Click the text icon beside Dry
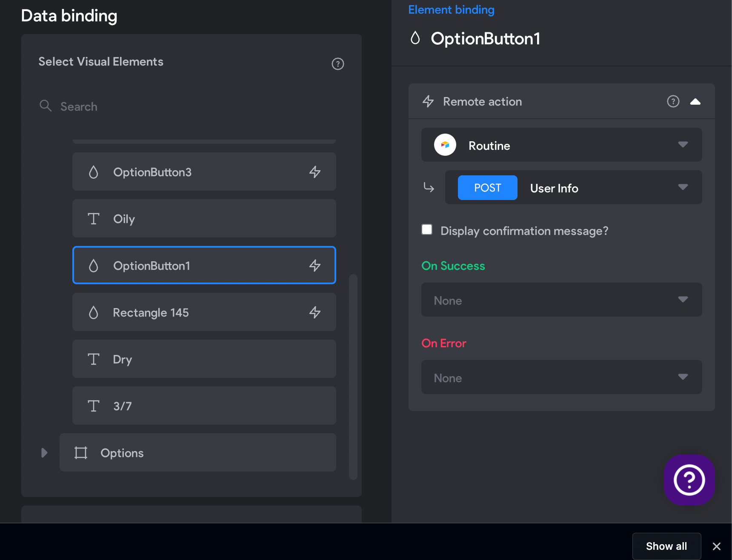 [94, 359]
